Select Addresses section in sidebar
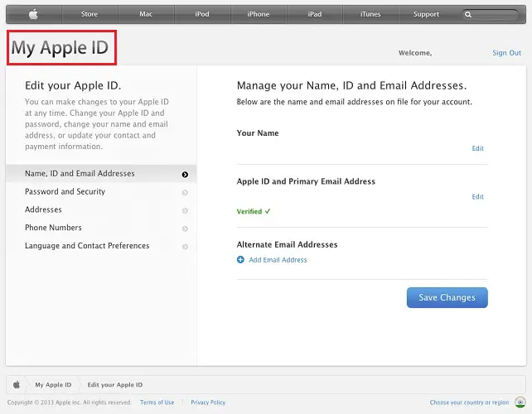The width and height of the screenshot is (532, 414). click(101, 209)
